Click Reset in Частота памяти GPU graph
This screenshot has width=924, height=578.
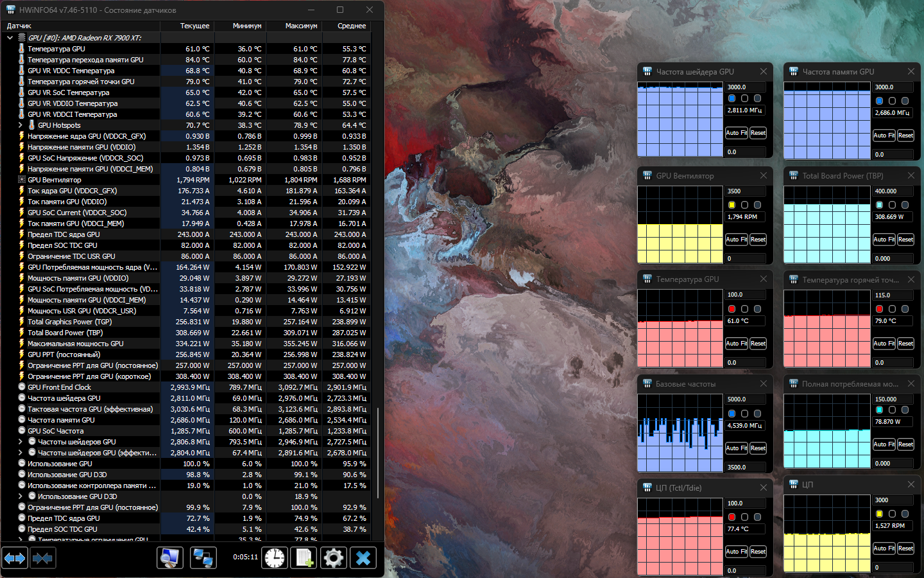click(905, 136)
